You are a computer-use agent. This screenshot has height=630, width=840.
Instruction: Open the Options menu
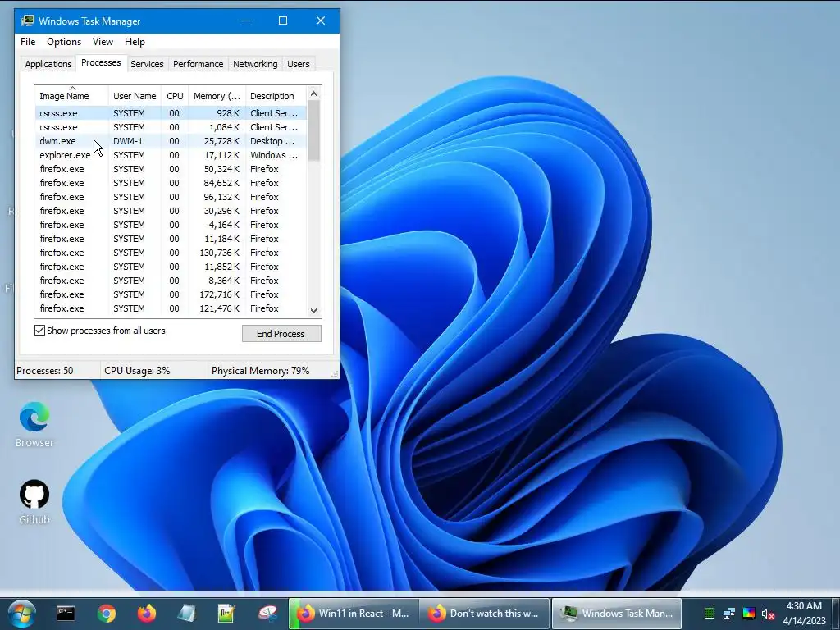coord(64,42)
